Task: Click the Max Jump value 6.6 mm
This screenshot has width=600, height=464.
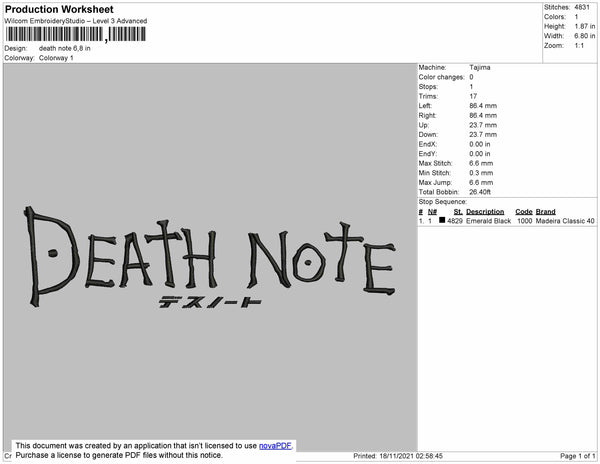Action: coord(481,182)
